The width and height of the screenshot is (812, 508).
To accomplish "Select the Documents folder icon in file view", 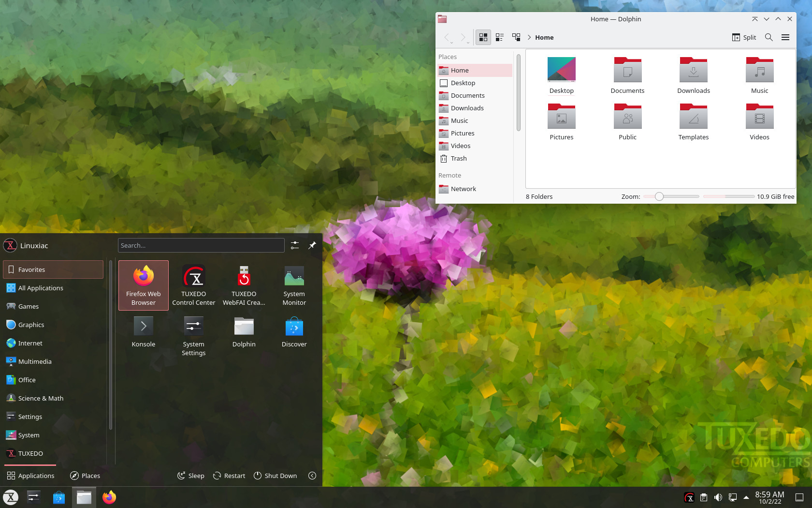I will coord(627,70).
